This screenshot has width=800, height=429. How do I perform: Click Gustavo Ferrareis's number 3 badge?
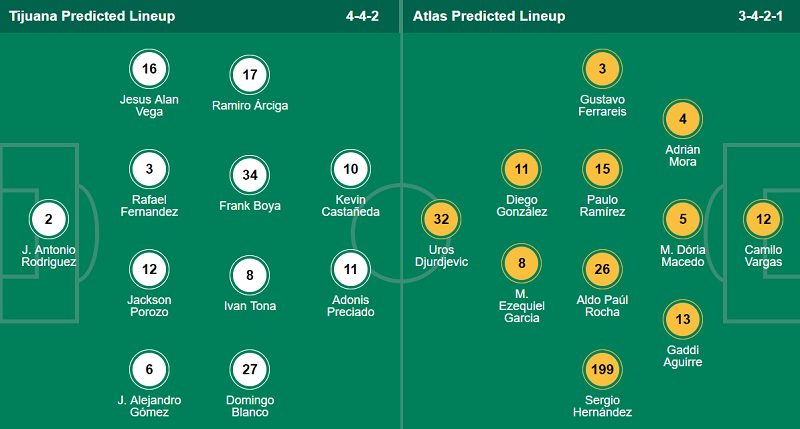602,69
